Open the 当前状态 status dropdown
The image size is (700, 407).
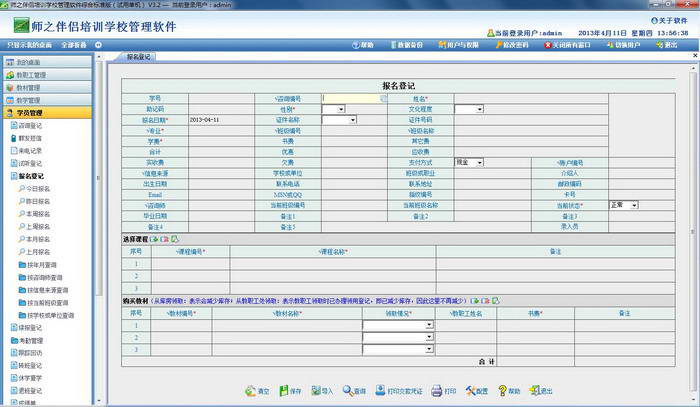click(633, 205)
